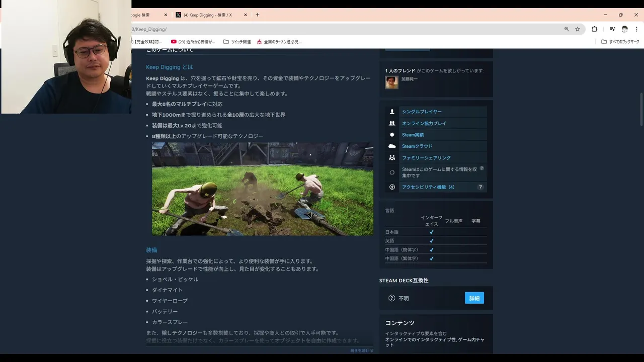Image resolution: width=644 pixels, height=362 pixels.
Task: Click the STEAM DECK互換性 heading
Action: (x=404, y=281)
